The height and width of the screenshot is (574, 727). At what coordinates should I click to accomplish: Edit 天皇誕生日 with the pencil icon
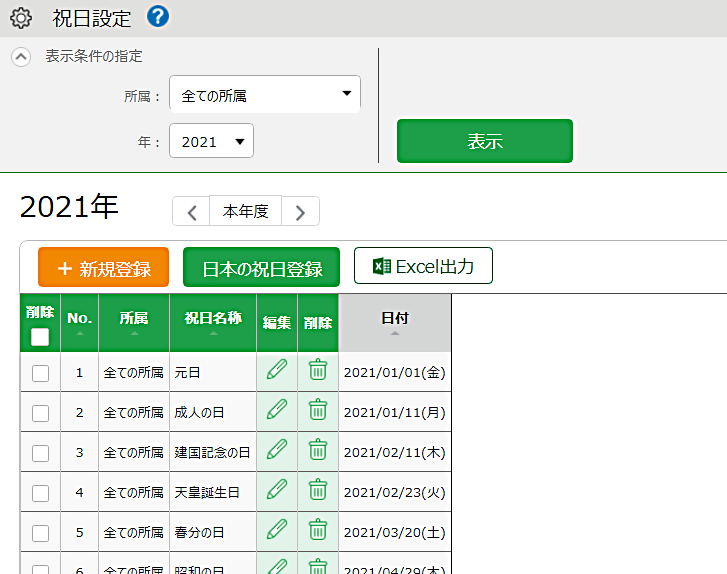click(x=277, y=489)
